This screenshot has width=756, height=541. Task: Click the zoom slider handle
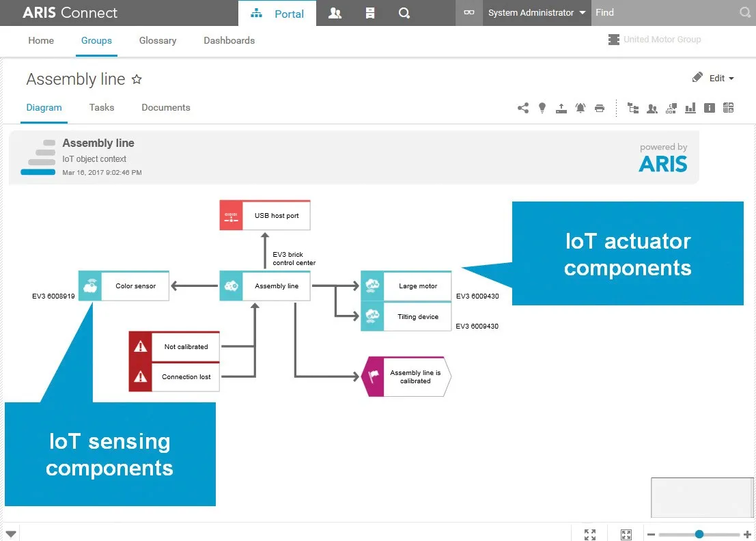pyautogui.click(x=699, y=534)
